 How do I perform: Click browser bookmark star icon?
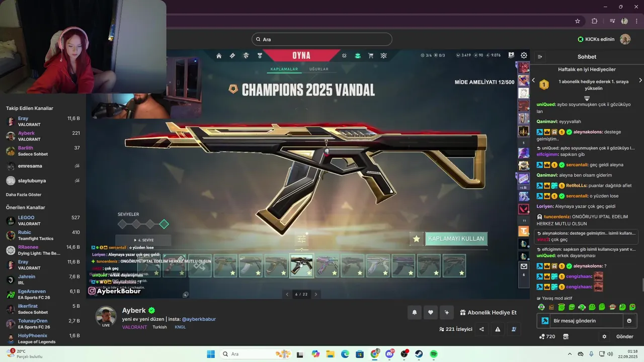[578, 21]
